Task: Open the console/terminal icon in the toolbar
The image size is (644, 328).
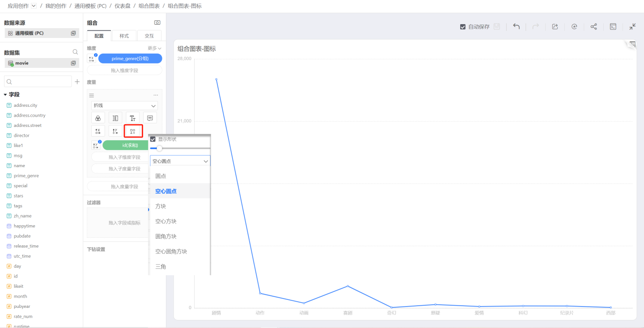Action: 613,27
